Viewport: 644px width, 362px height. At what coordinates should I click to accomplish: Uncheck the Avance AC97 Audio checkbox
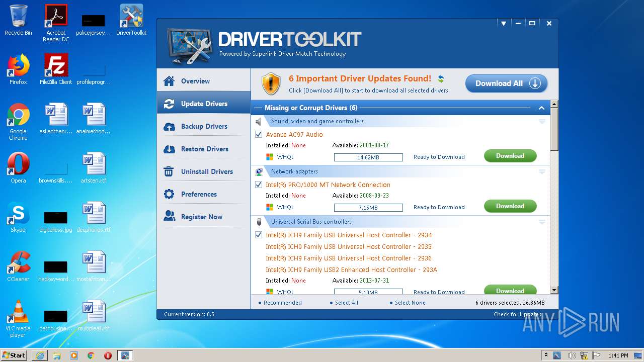[x=259, y=134]
